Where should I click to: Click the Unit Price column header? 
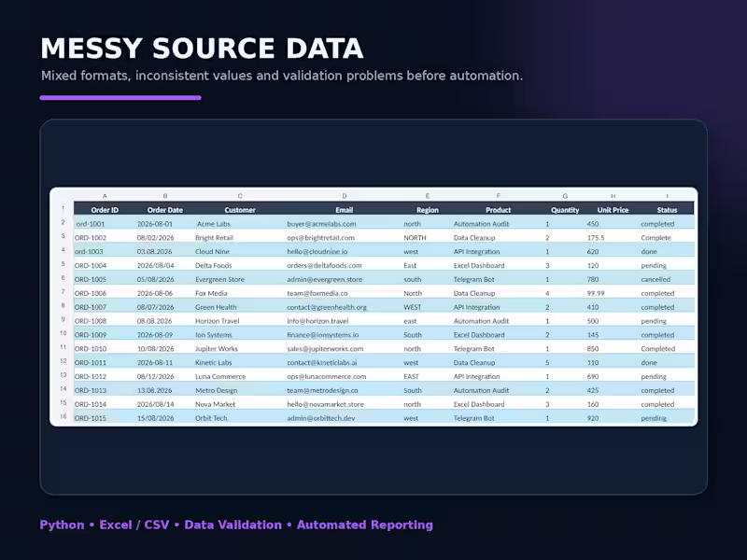click(x=613, y=210)
